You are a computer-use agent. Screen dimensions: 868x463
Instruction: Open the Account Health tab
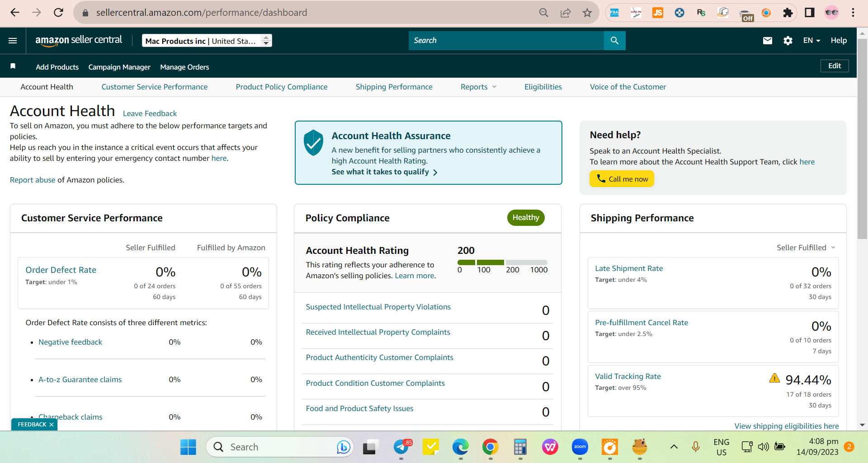tap(47, 87)
